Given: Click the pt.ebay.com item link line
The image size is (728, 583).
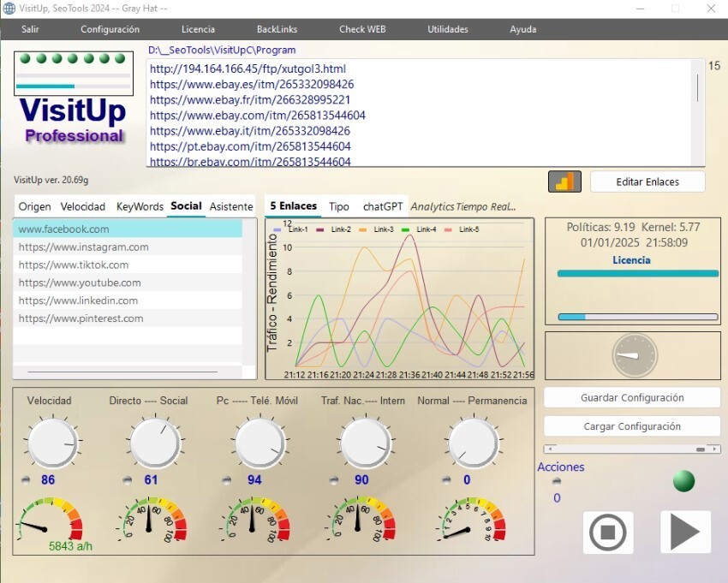Looking at the screenshot, I should [250, 146].
